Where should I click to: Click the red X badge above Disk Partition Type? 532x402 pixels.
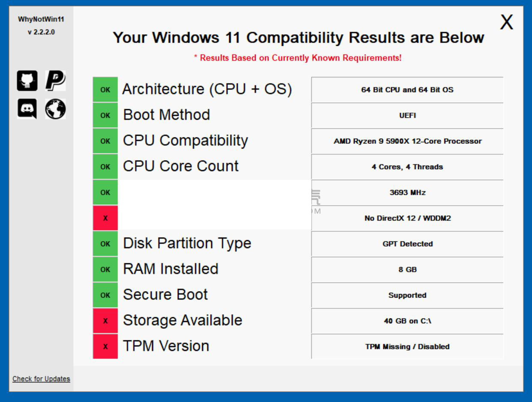tap(105, 218)
